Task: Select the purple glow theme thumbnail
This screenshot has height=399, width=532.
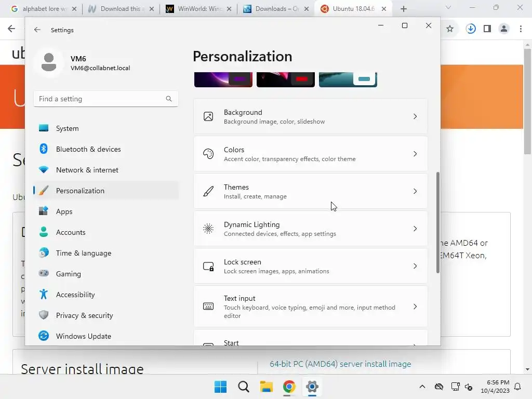Action: tap(223, 79)
